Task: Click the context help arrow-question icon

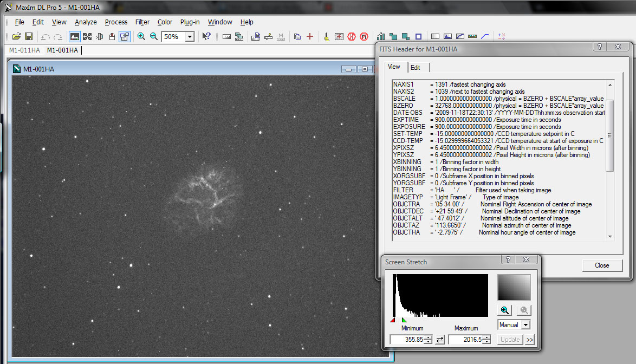Action: click(206, 36)
